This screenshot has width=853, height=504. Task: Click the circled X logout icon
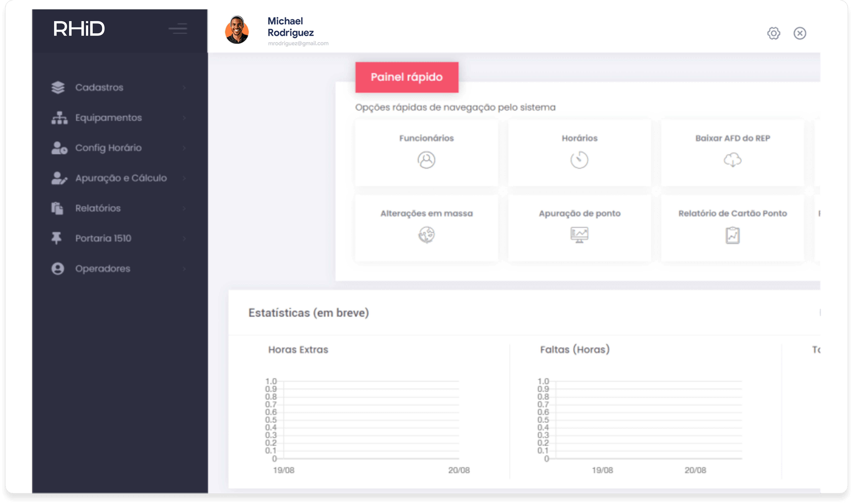[x=800, y=33]
